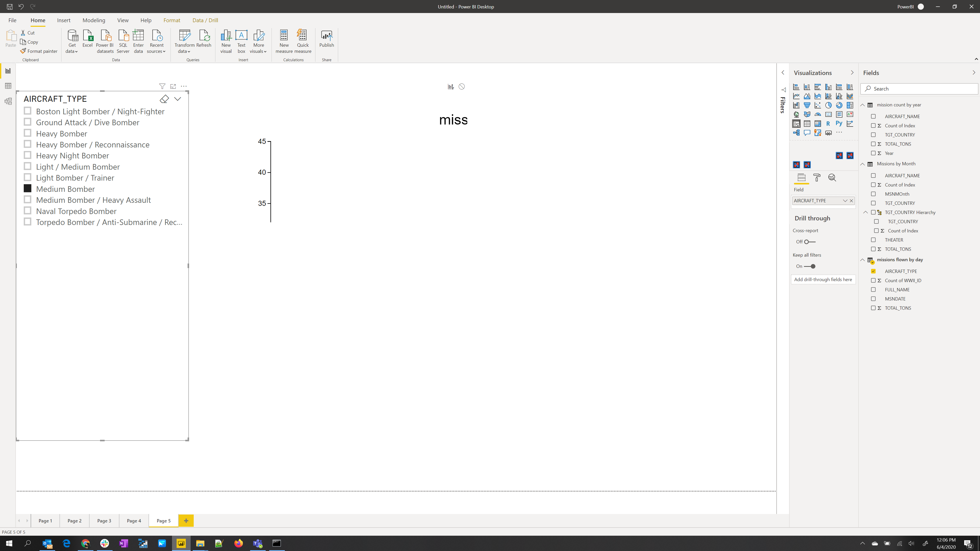980x551 pixels.
Task: Select the gauge visualization icon
Action: point(817,115)
